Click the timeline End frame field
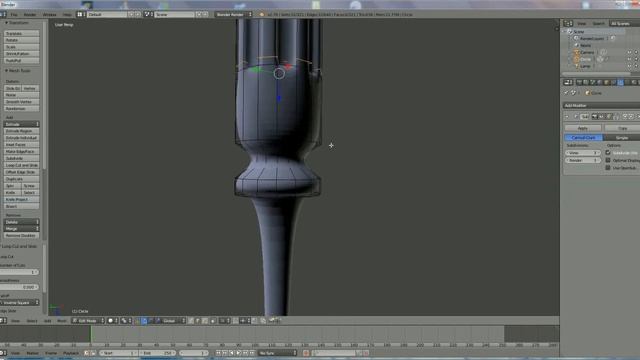 pos(157,353)
